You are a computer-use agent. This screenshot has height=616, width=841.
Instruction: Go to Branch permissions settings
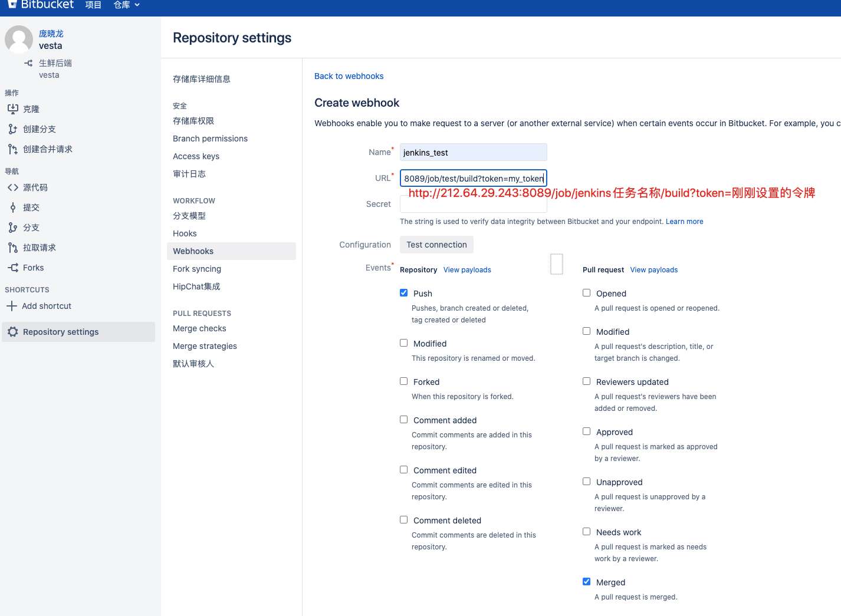click(211, 139)
